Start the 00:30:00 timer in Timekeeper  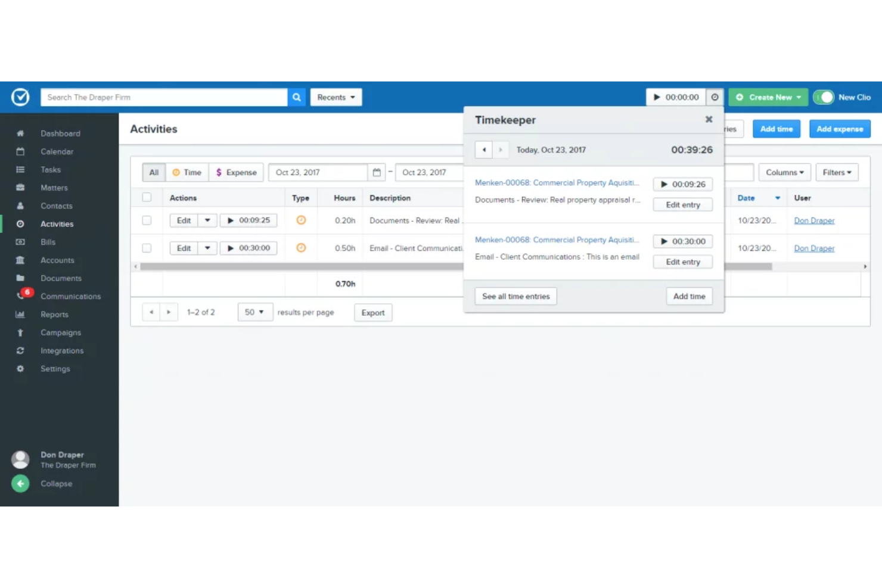click(682, 241)
